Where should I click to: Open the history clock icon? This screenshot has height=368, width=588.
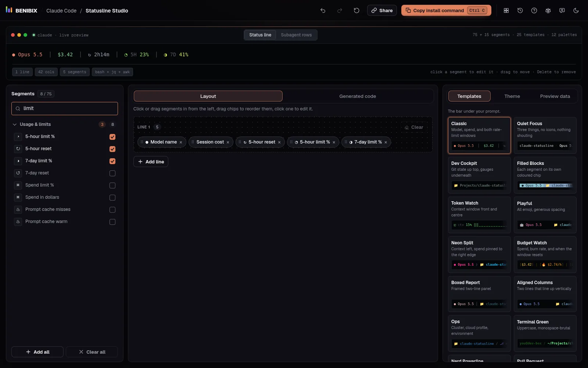click(520, 11)
